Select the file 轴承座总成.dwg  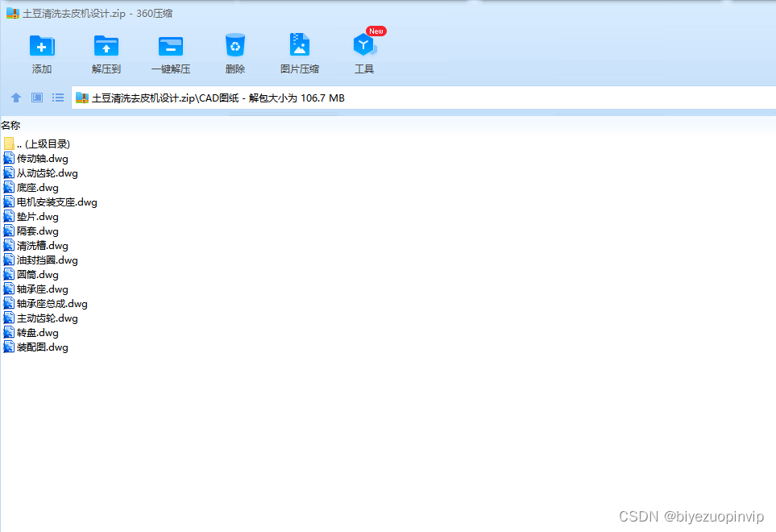(x=46, y=304)
